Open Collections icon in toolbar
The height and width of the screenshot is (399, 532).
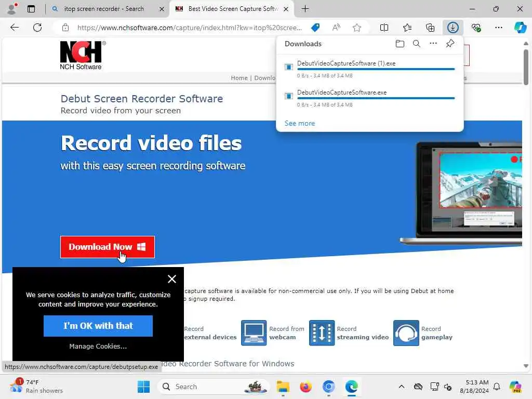(x=430, y=28)
